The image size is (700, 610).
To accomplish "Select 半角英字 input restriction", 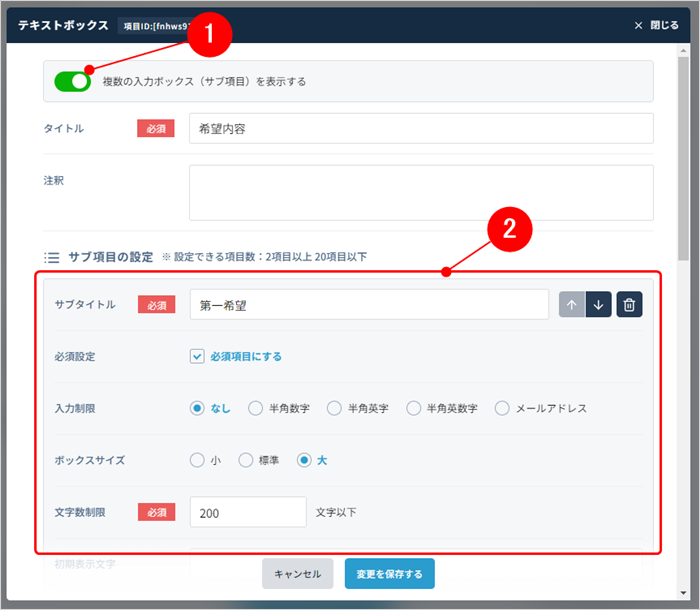I will (334, 408).
